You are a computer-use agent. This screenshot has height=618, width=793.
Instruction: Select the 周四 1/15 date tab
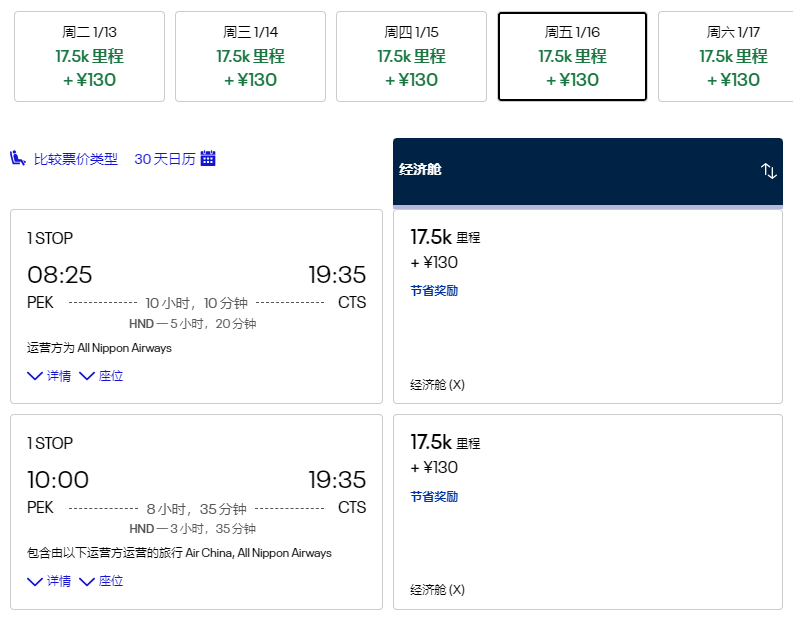pos(411,57)
